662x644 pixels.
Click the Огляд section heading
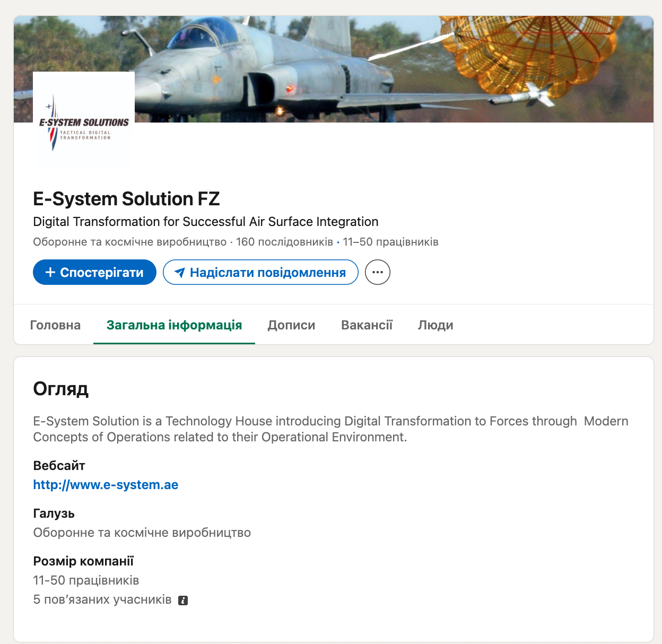[60, 389]
